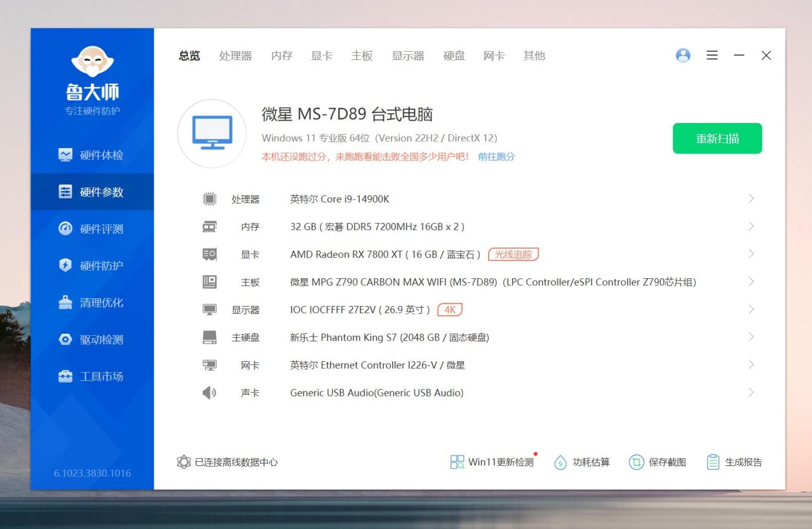The width and height of the screenshot is (812, 529).
Task: Click the 32 GB DDR5 memory text
Action: pyautogui.click(x=377, y=227)
